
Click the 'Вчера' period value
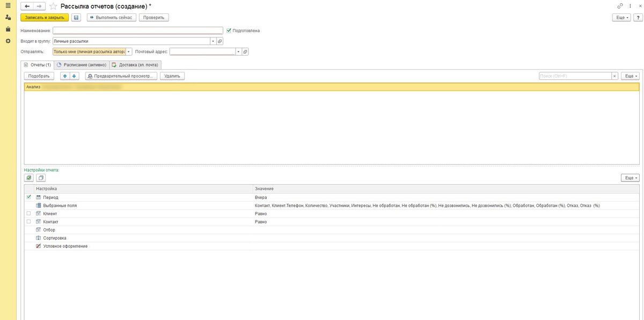(260, 197)
